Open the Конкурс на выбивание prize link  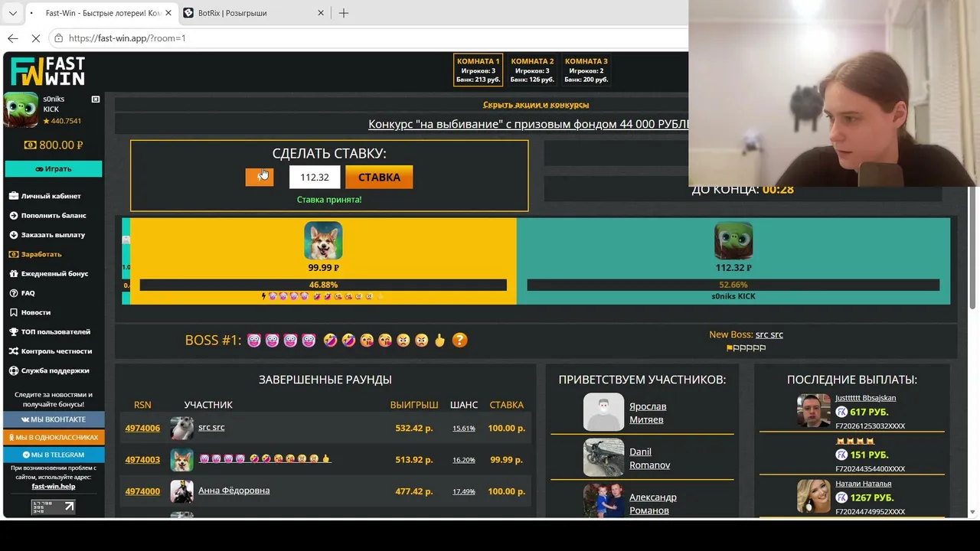[x=528, y=124]
